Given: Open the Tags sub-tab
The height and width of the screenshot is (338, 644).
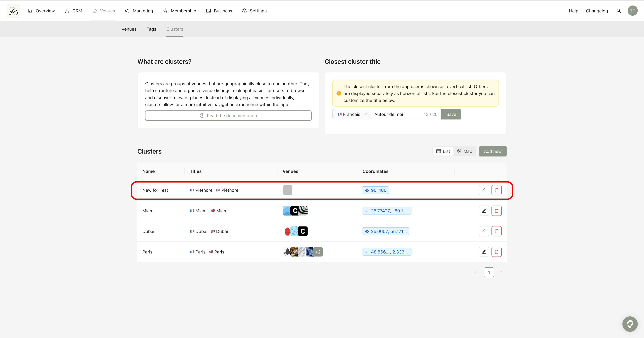Looking at the screenshot, I should click(151, 29).
